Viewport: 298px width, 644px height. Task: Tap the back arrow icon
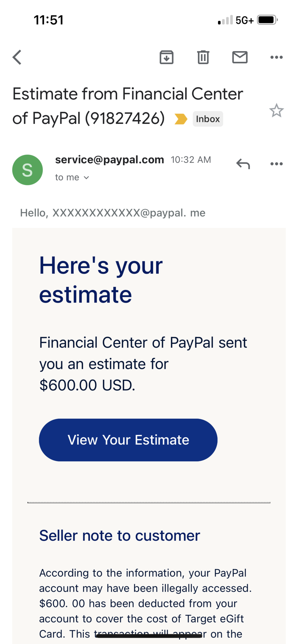(x=17, y=57)
